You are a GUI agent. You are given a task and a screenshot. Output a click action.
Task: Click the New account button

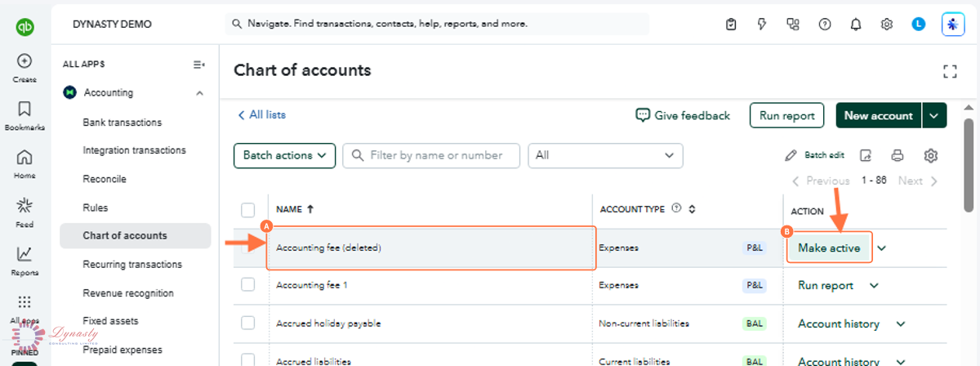click(879, 115)
